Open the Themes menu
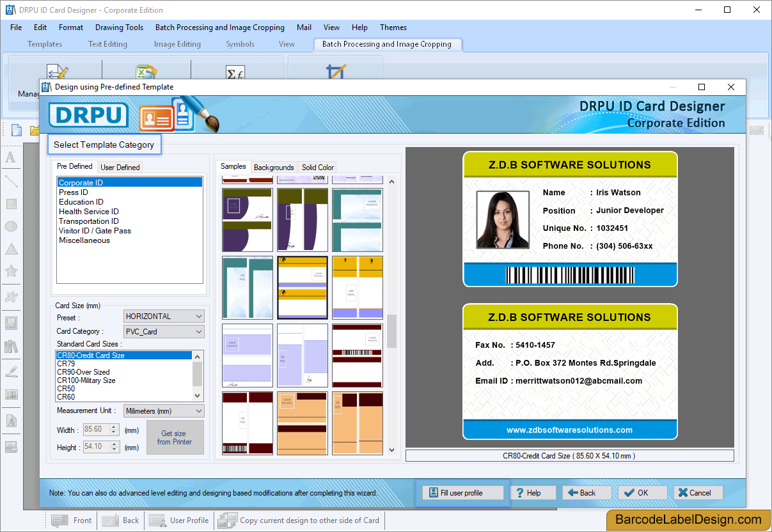Viewport: 772px width, 532px height. pos(393,27)
